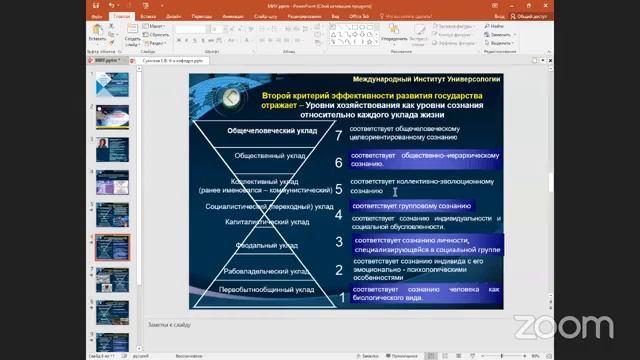Click the Comments (Примечания) status bar button
The width and height of the screenshot is (640, 360).
pyautogui.click(x=402, y=356)
